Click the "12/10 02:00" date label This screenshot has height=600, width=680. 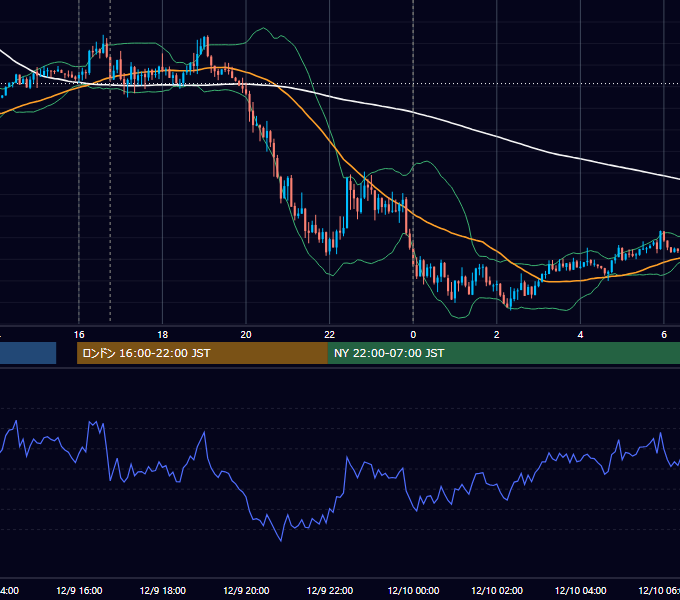point(497,590)
